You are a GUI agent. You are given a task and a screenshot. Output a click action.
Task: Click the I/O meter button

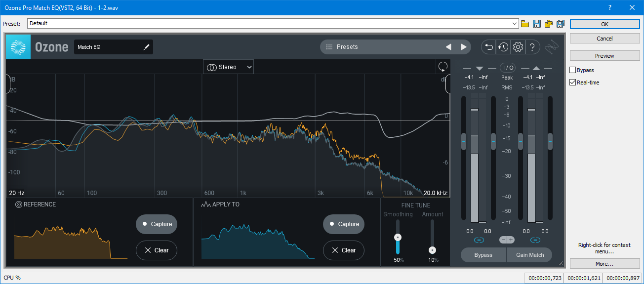point(508,68)
